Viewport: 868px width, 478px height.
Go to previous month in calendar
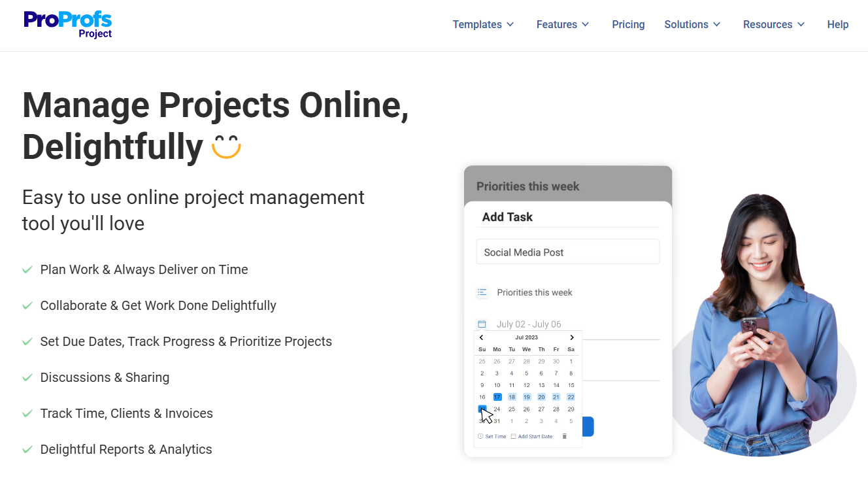(x=482, y=337)
